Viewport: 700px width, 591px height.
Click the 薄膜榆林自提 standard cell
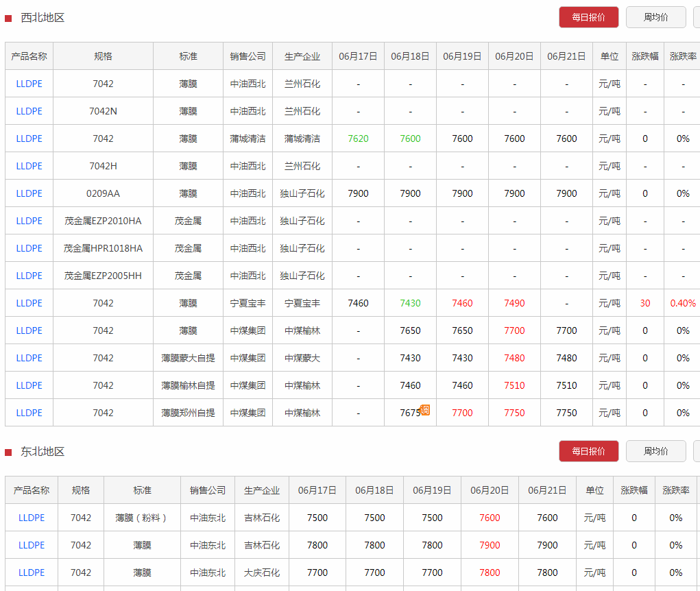(188, 385)
